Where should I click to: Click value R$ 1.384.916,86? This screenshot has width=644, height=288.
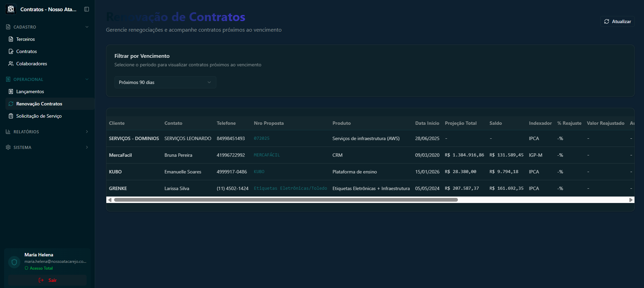pyautogui.click(x=464, y=155)
